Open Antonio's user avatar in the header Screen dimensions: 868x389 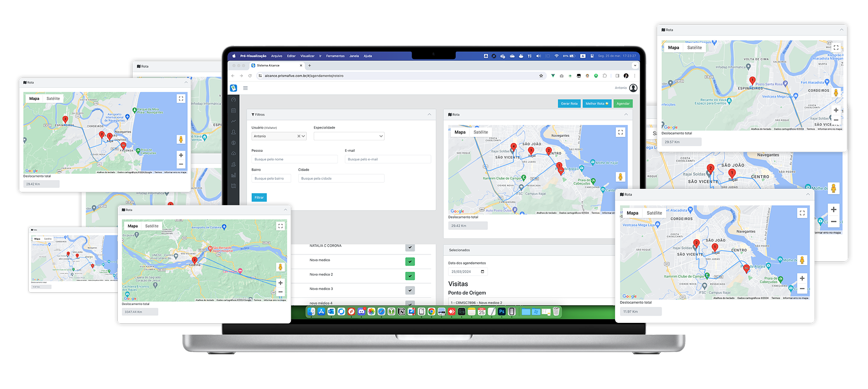pos(633,88)
